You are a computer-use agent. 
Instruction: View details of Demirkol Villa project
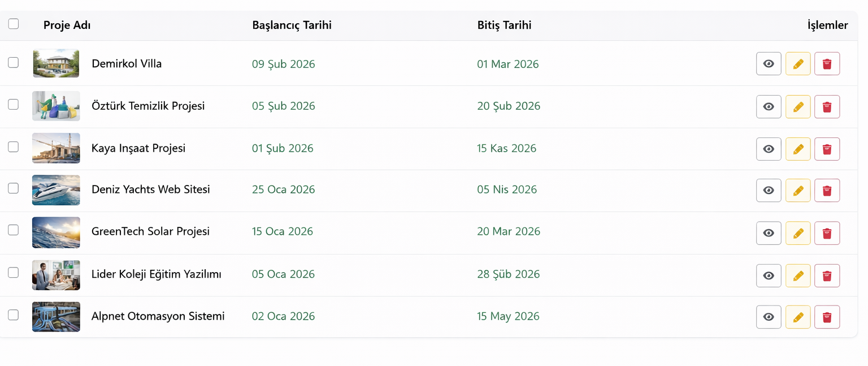point(769,64)
